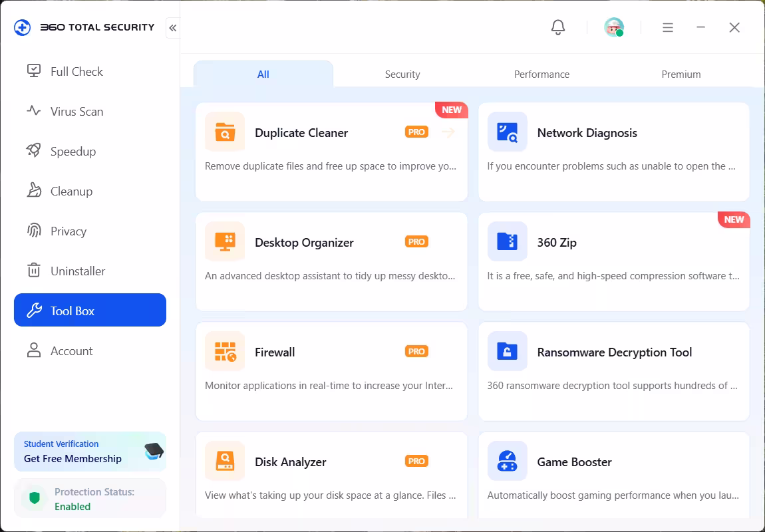This screenshot has width=765, height=532.
Task: Click the Speedup rocket icon
Action: pos(34,151)
